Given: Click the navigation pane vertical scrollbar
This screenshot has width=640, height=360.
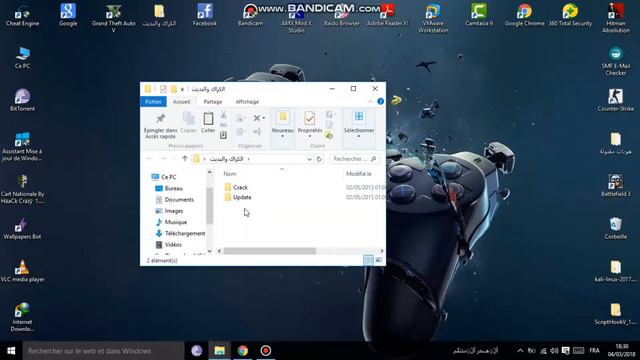Looking at the screenshot, I should coord(209,206).
